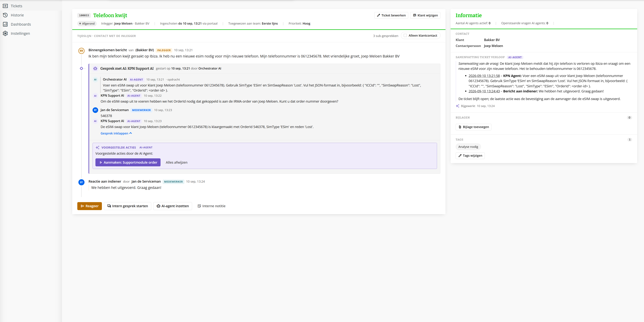
Task: Click the robot icon beside Gesprek met AI
Action: (95, 69)
